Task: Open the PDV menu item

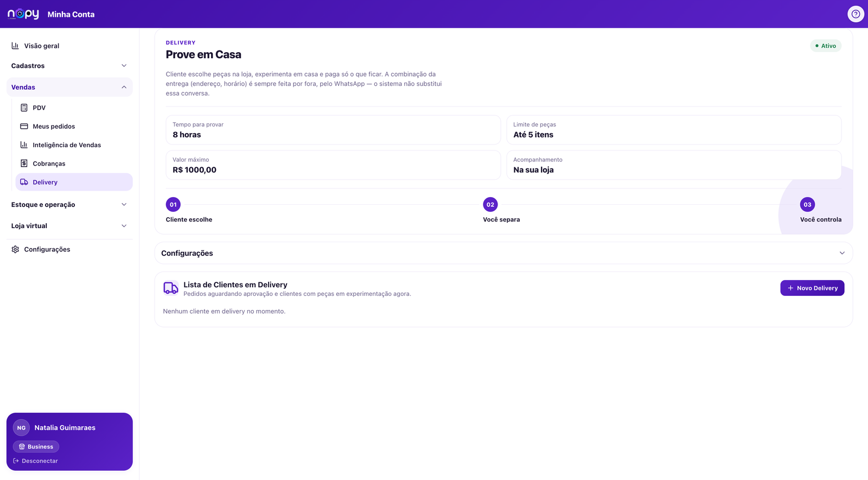Action: [x=74, y=108]
